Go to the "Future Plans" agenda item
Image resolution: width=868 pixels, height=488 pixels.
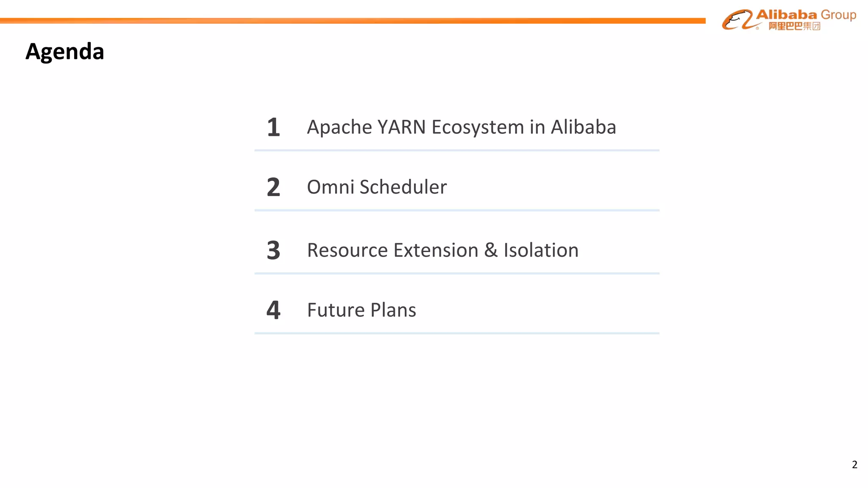pyautogui.click(x=362, y=310)
